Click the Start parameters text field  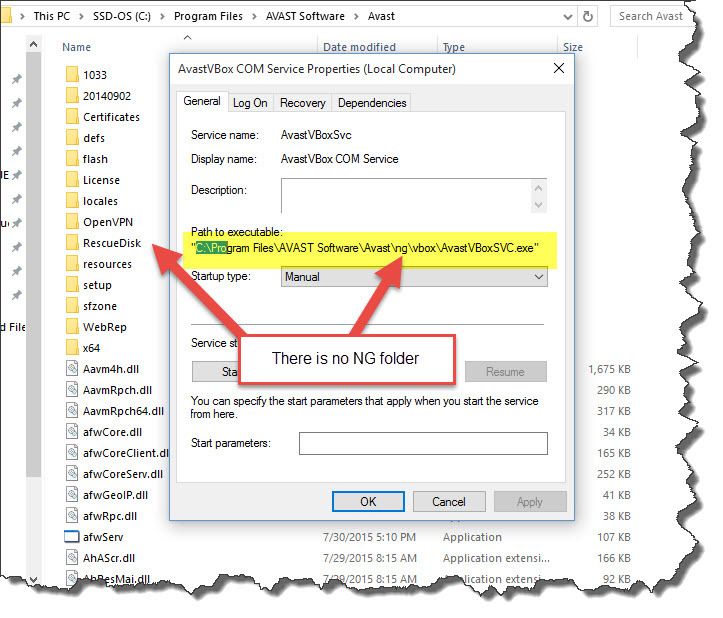pos(423,443)
